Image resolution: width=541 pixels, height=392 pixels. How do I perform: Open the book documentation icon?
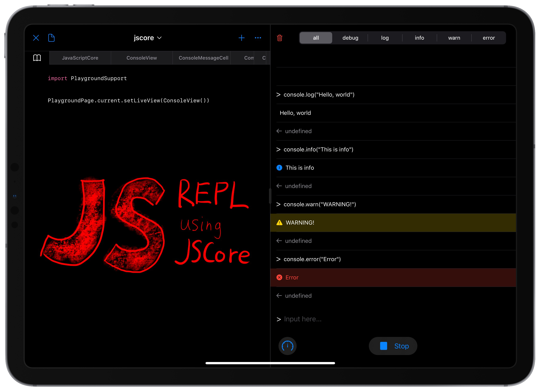click(x=37, y=58)
